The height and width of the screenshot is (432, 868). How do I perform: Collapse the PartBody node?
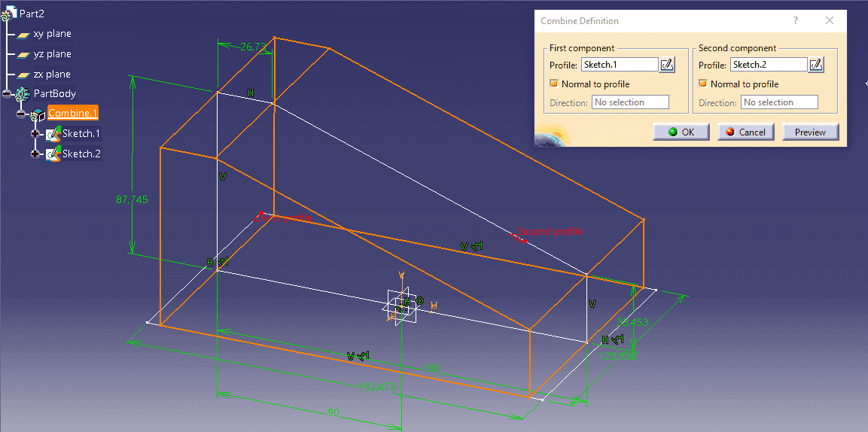click(x=7, y=94)
